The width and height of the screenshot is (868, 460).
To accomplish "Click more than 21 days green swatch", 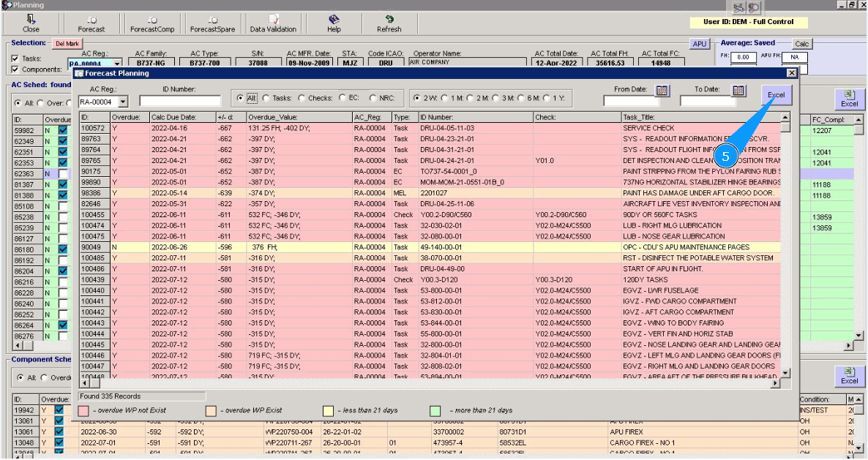I will (435, 411).
